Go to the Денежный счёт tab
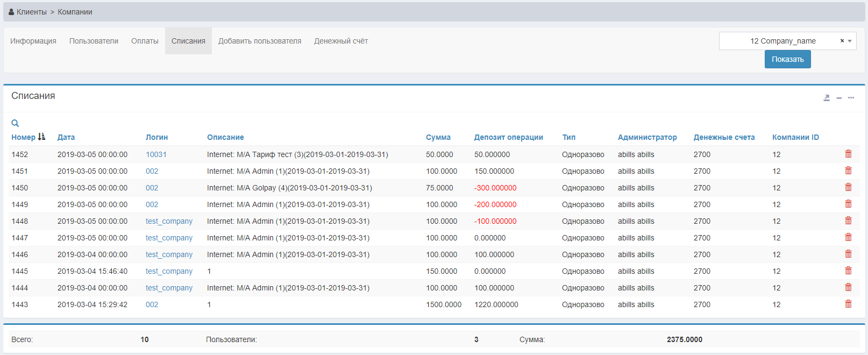Viewport: 868px width, 355px height. (x=341, y=41)
